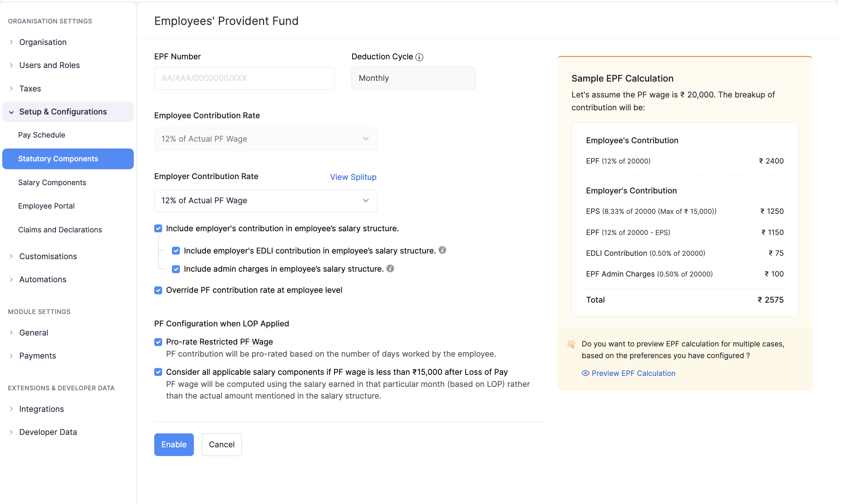The width and height of the screenshot is (867, 504).
Task: Click the Deduction Cycle info icon
Action: pos(419,57)
